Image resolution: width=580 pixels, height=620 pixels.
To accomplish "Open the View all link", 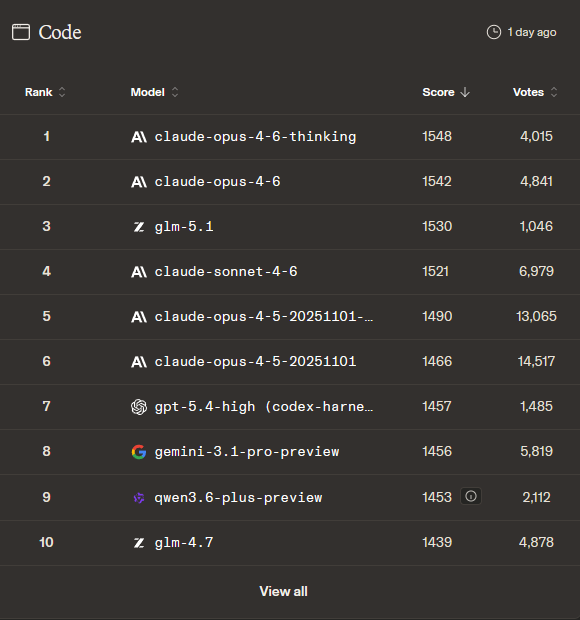I will pos(283,592).
